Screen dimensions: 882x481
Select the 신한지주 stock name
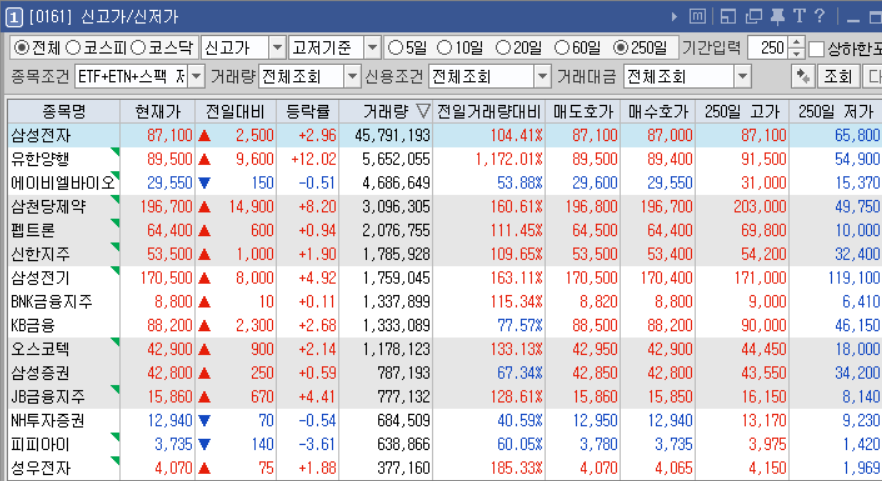tap(40, 254)
